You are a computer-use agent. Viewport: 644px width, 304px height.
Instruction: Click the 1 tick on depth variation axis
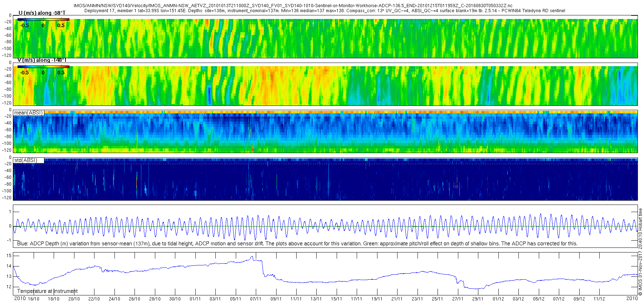point(10,212)
